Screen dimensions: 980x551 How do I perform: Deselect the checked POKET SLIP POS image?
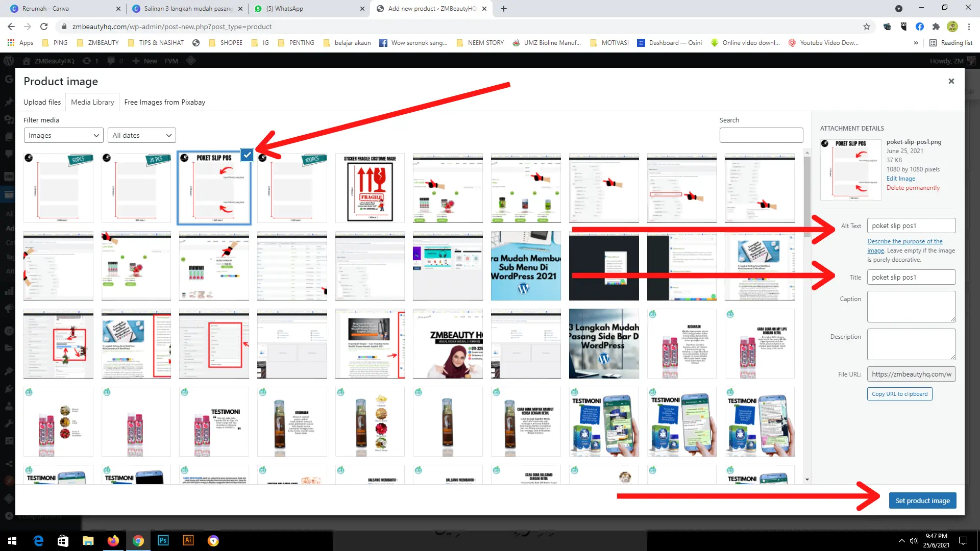pyautogui.click(x=247, y=155)
